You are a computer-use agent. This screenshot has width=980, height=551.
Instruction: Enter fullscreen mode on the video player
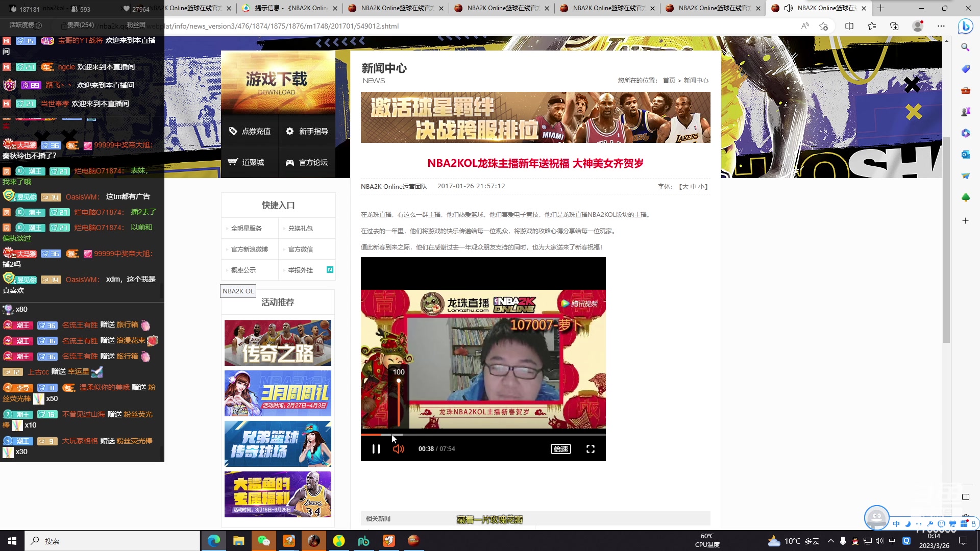[x=591, y=449]
